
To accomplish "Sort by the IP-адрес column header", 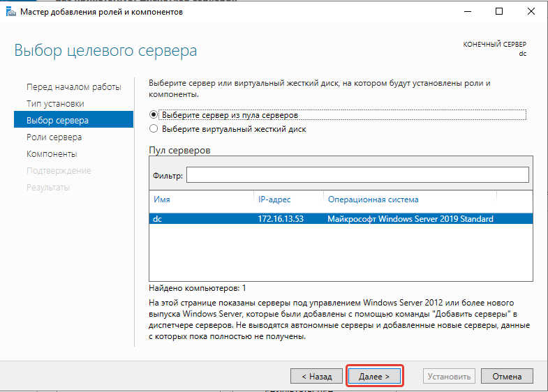I will click(x=274, y=199).
